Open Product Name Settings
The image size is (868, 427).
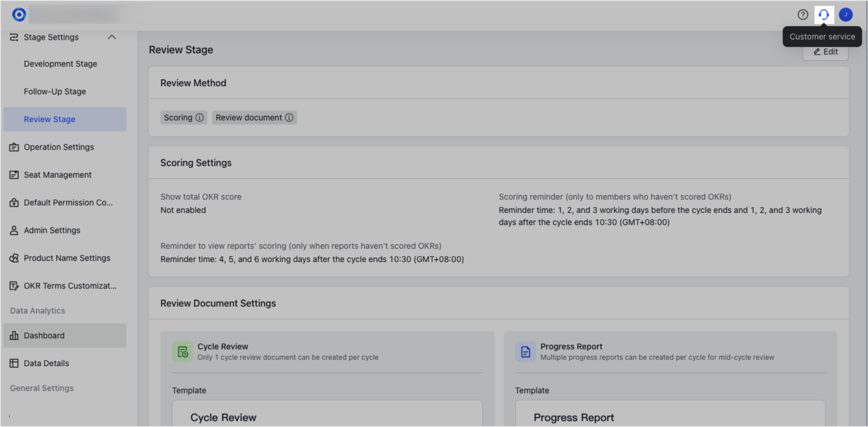67,258
